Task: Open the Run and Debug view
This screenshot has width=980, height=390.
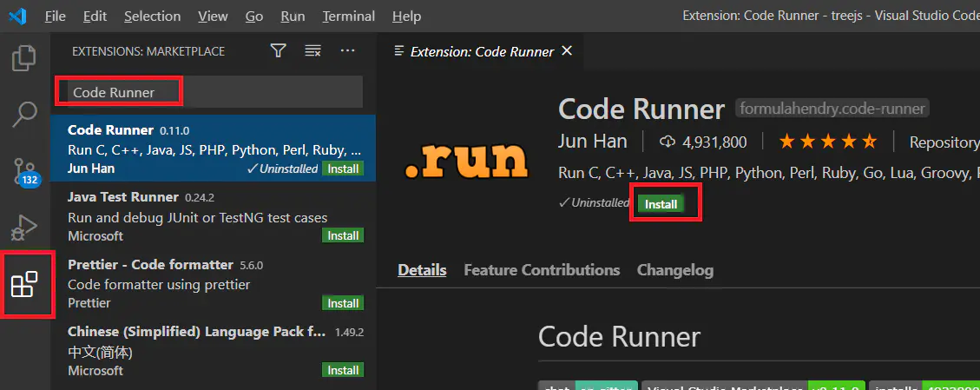Action: (x=24, y=228)
